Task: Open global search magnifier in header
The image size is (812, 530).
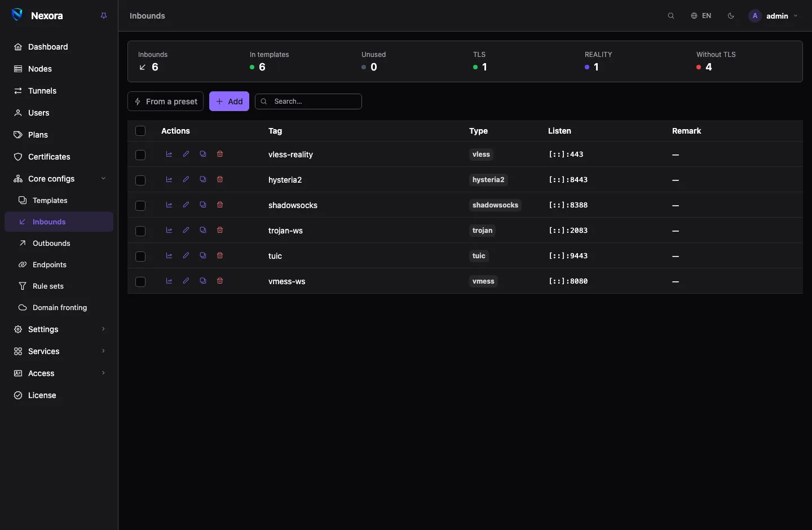Action: [x=671, y=16]
